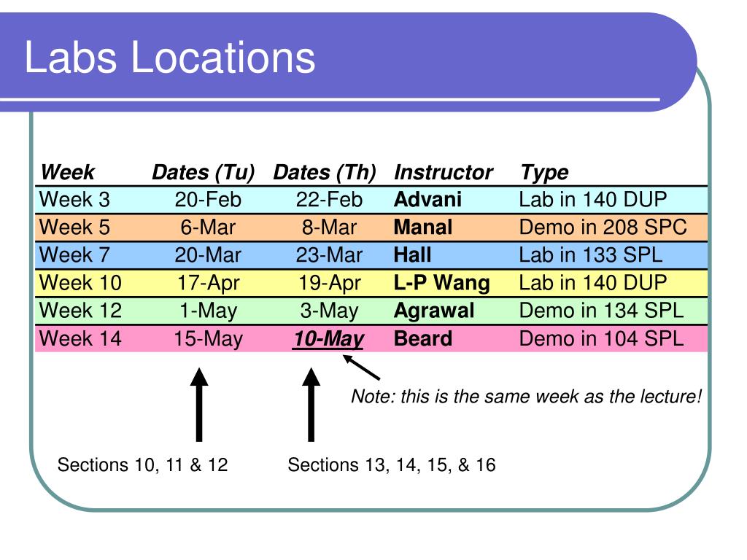Click the "20-Feb" date cell

(x=208, y=199)
